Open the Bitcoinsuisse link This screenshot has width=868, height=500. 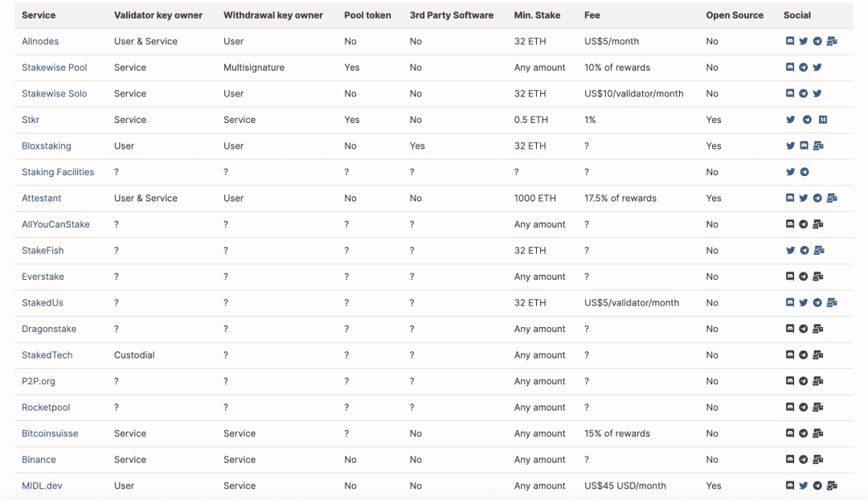(x=50, y=433)
